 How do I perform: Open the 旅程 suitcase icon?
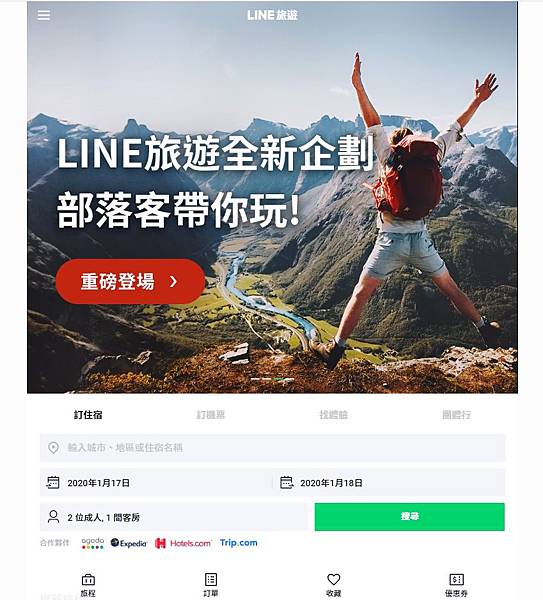coord(88,580)
